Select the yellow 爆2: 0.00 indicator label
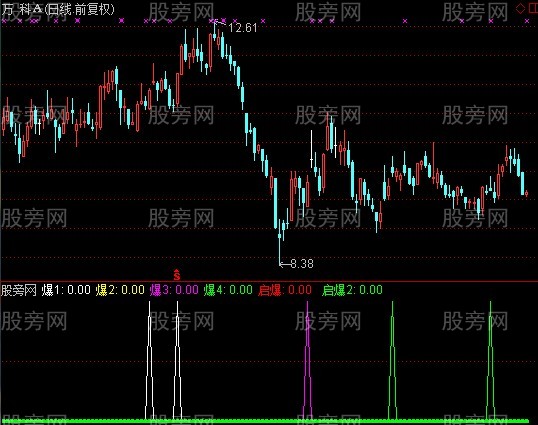 [120, 290]
